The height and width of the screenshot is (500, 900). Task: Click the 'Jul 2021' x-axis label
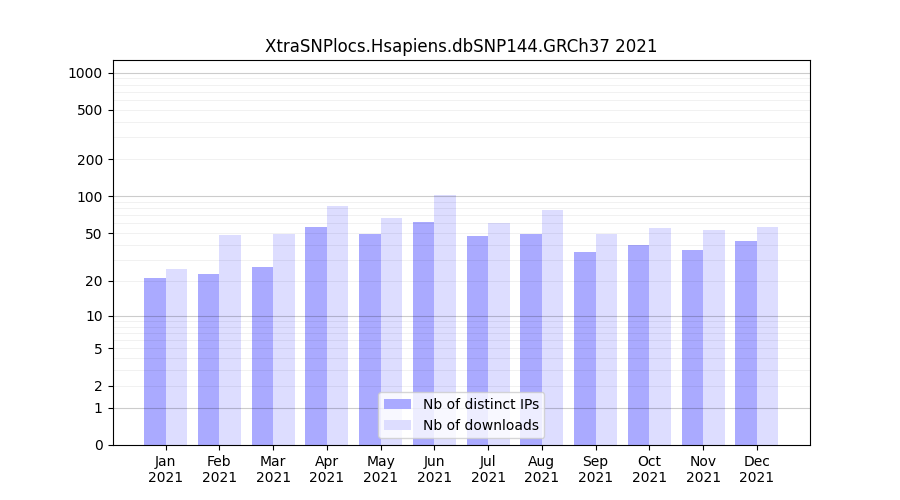488,469
